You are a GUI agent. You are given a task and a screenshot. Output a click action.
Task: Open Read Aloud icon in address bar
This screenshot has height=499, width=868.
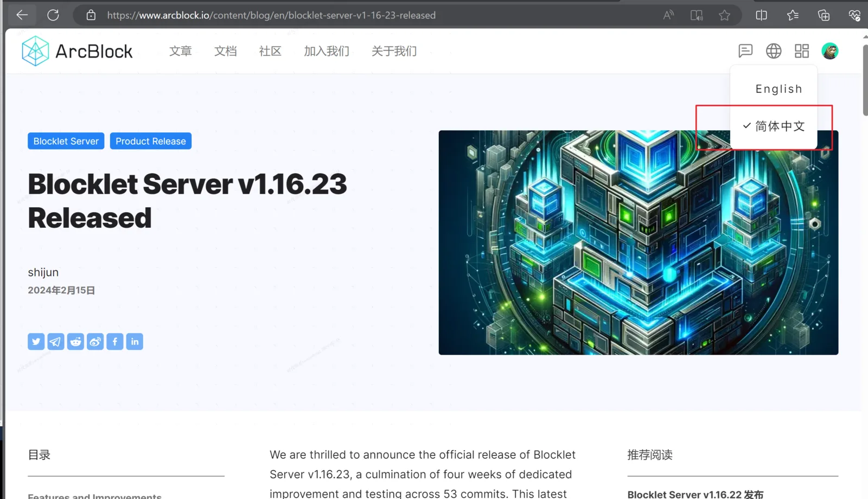[668, 15]
